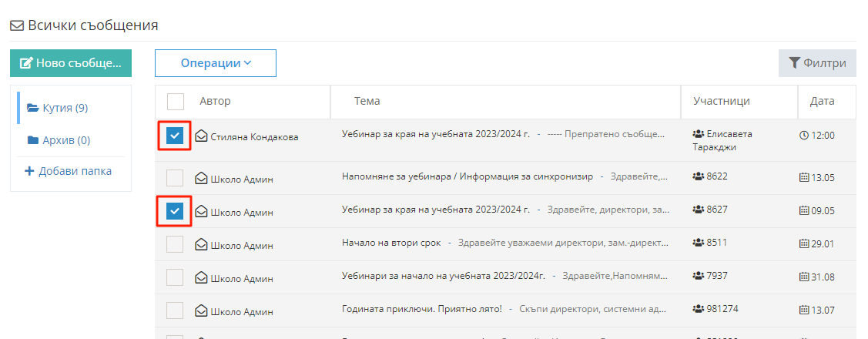The width and height of the screenshot is (868, 339).
Task: Click the plus icon for Добави папка
Action: click(x=30, y=171)
